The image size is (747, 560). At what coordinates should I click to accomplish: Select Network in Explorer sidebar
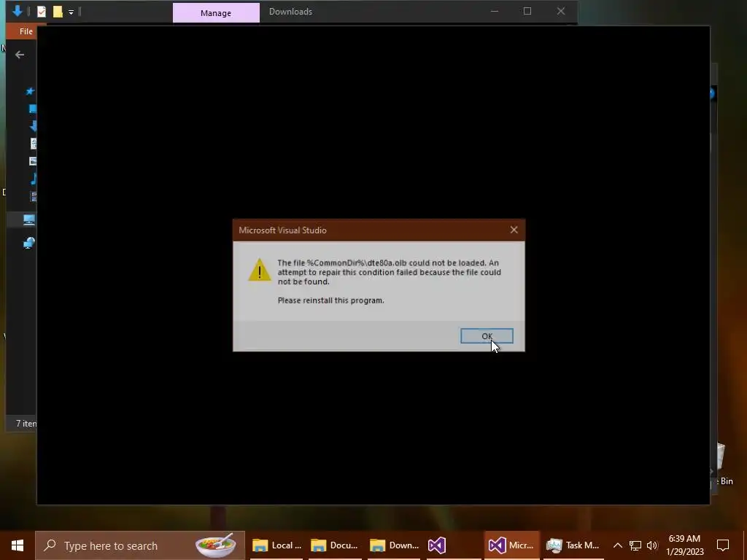[29, 243]
